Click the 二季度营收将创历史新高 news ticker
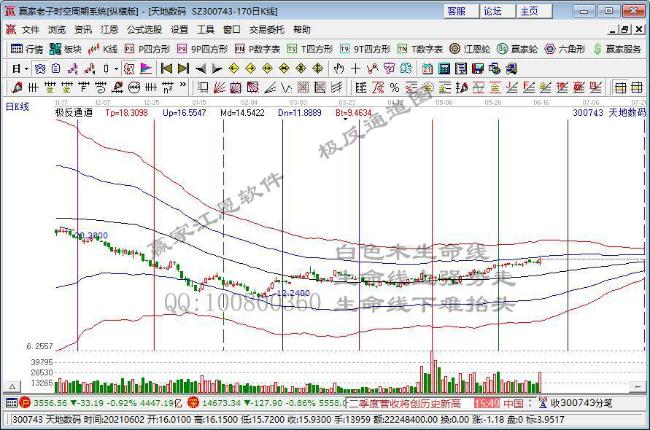The width and height of the screenshot is (650, 430). [x=404, y=403]
